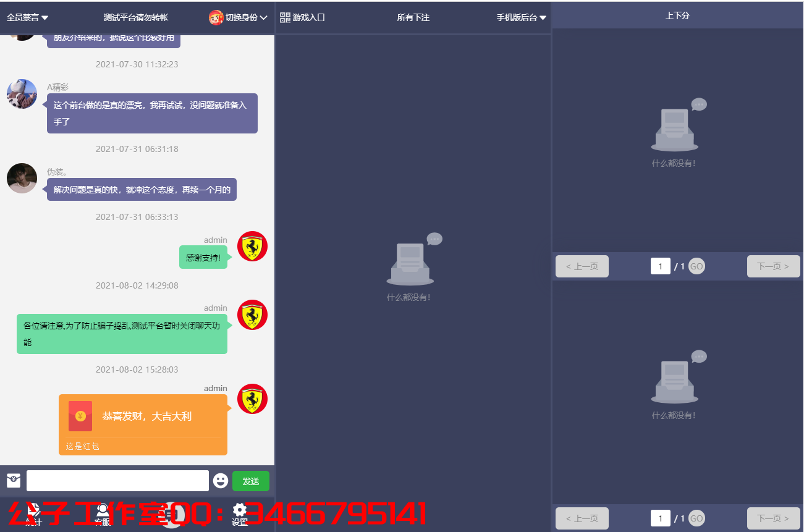Viewport: 804px width, 532px height.
Task: Focus the page number field in upper pager
Action: click(x=661, y=266)
